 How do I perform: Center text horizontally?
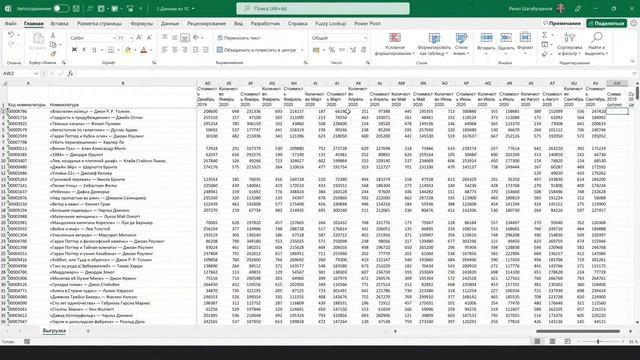[175, 50]
